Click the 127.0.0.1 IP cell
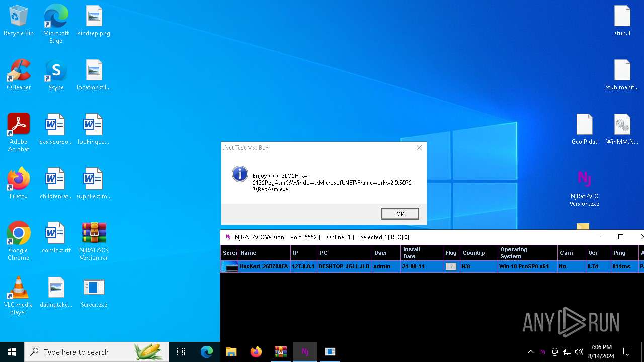644x362 pixels. click(303, 266)
